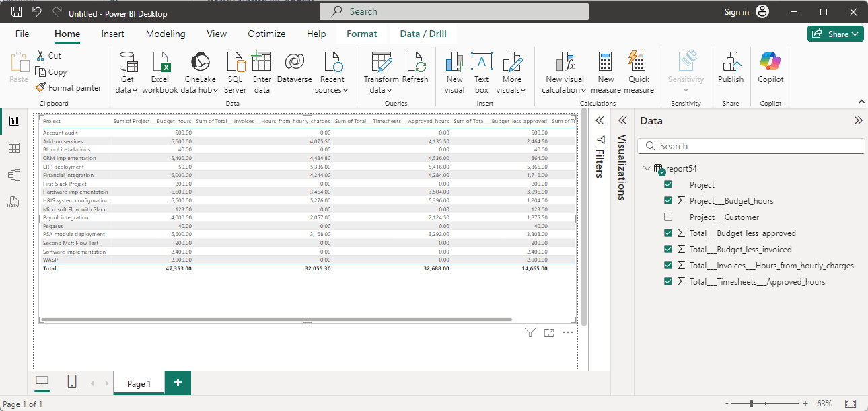The image size is (868, 411).
Task: Click the zoom slider handle
Action: click(x=752, y=404)
